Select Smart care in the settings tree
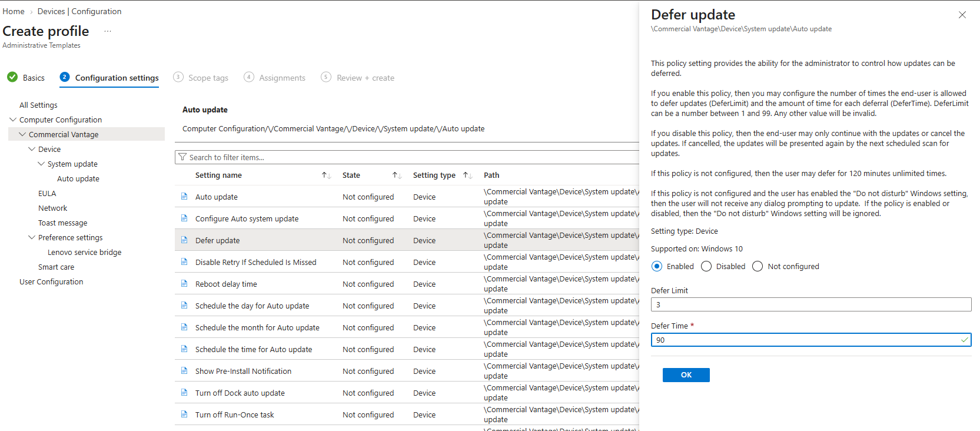This screenshot has height=431, width=980. pos(57,267)
